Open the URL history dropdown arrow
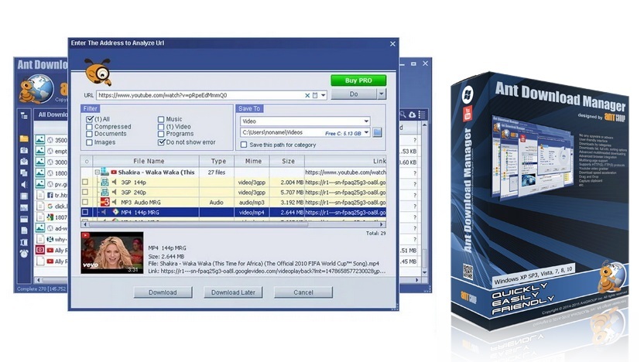 coord(324,95)
